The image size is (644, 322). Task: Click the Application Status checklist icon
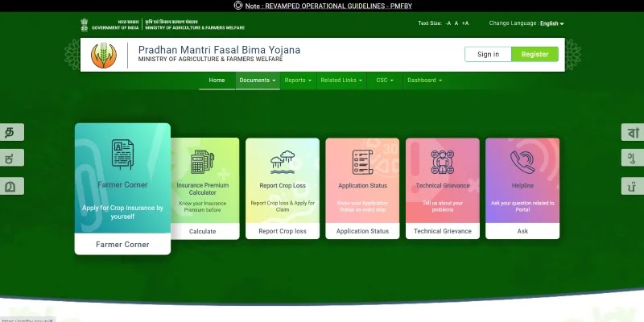362,162
